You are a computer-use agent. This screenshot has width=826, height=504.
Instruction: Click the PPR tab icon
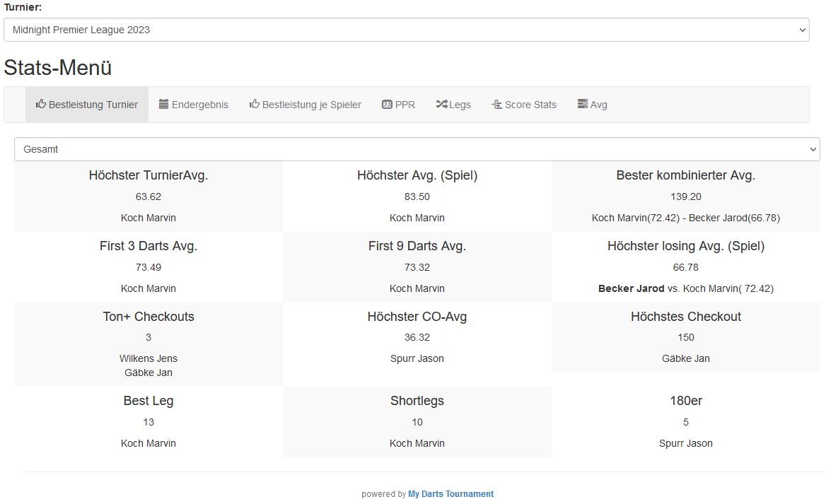(387, 105)
